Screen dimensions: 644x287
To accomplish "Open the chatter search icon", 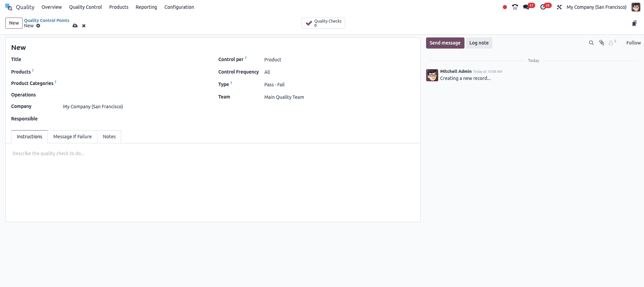I will click(591, 43).
